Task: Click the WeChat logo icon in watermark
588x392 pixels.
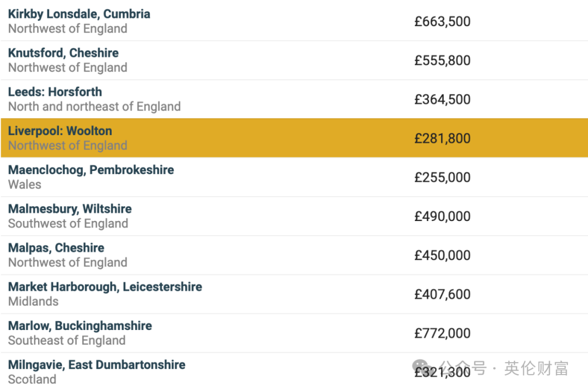Action: click(x=421, y=366)
